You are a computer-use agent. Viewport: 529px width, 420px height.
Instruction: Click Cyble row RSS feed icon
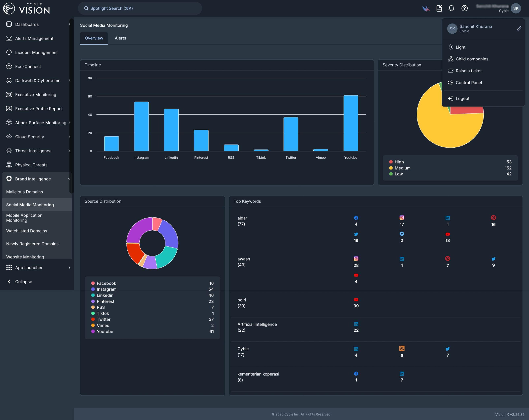coord(402,349)
